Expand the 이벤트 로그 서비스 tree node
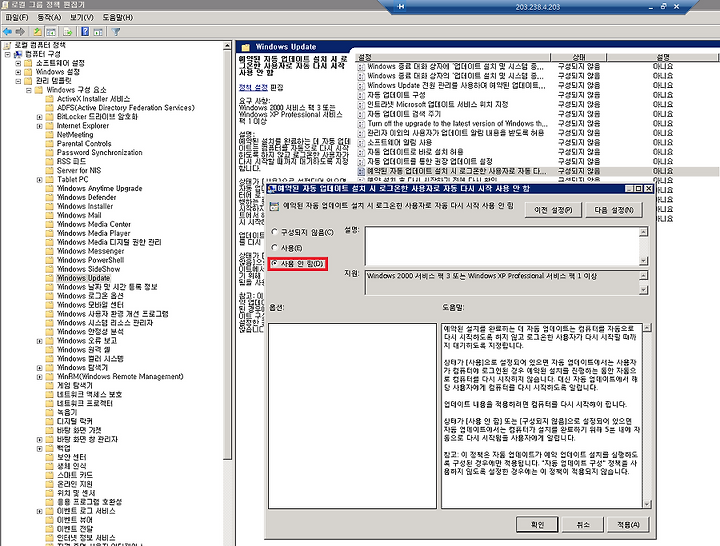 coord(39,511)
